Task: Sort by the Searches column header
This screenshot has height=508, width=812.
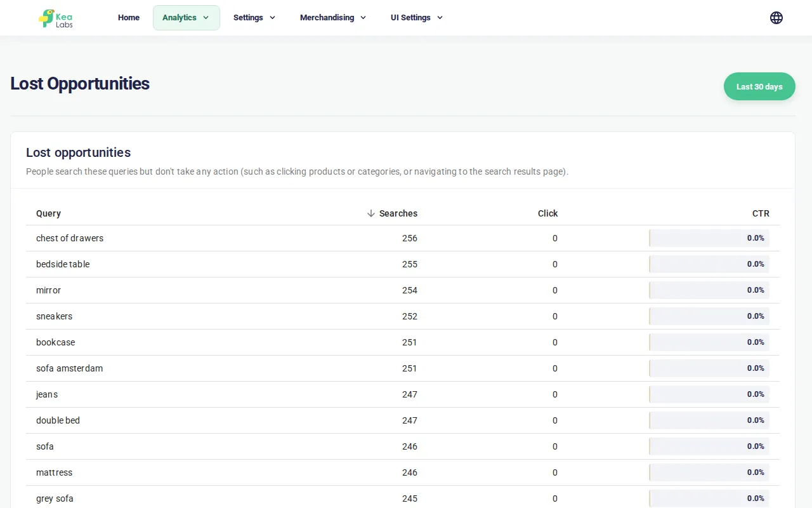Action: [x=398, y=213]
